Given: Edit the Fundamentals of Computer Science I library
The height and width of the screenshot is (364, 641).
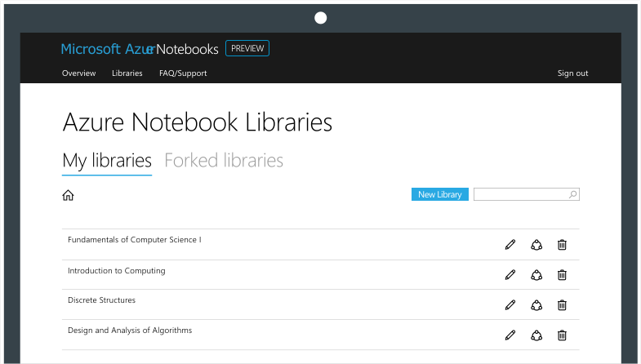Looking at the screenshot, I should click(510, 245).
